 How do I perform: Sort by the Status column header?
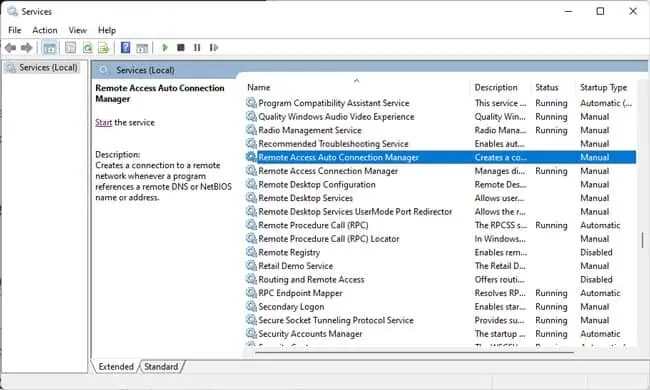point(547,87)
